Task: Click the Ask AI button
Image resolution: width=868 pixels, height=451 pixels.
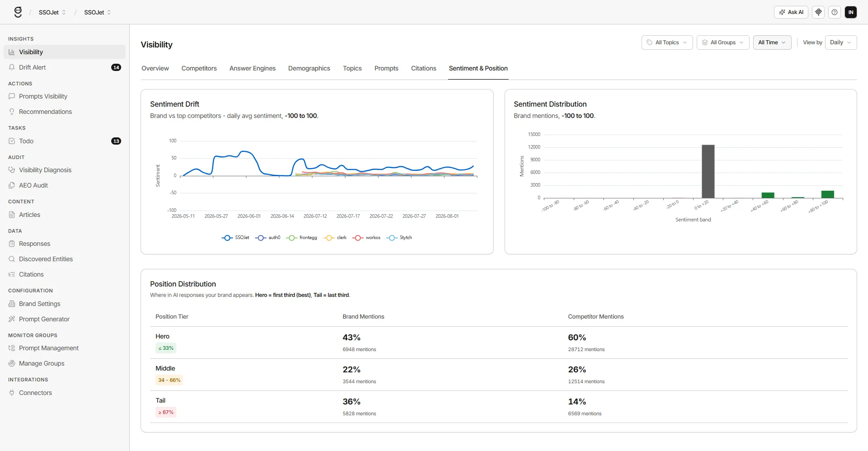Action: (x=791, y=12)
